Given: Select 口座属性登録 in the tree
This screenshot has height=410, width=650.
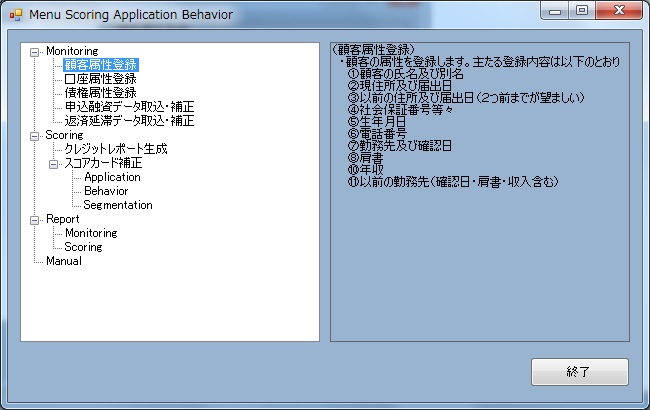Looking at the screenshot, I should point(101,79).
